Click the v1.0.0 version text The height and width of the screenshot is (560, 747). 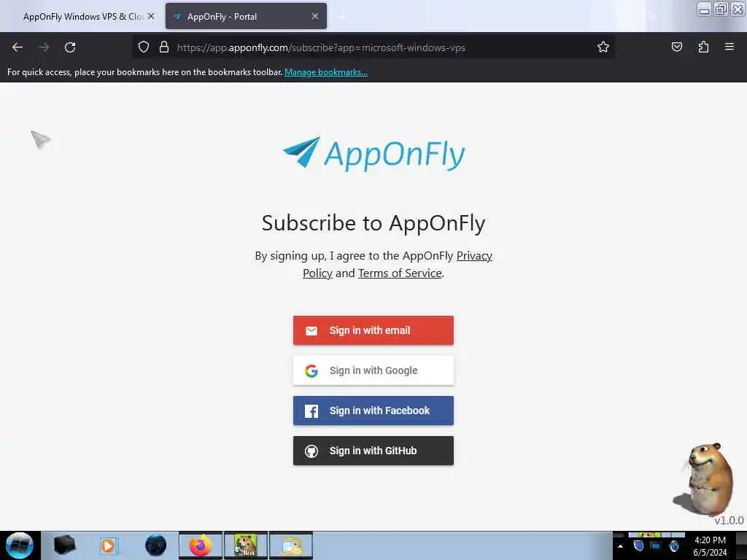click(729, 521)
